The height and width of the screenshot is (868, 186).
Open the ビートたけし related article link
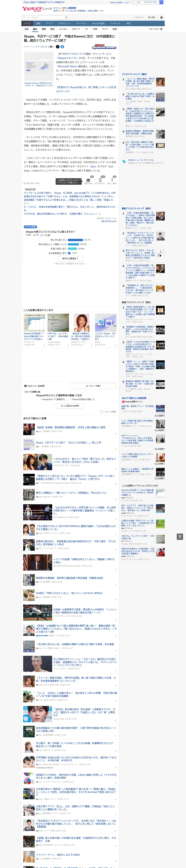70,209
